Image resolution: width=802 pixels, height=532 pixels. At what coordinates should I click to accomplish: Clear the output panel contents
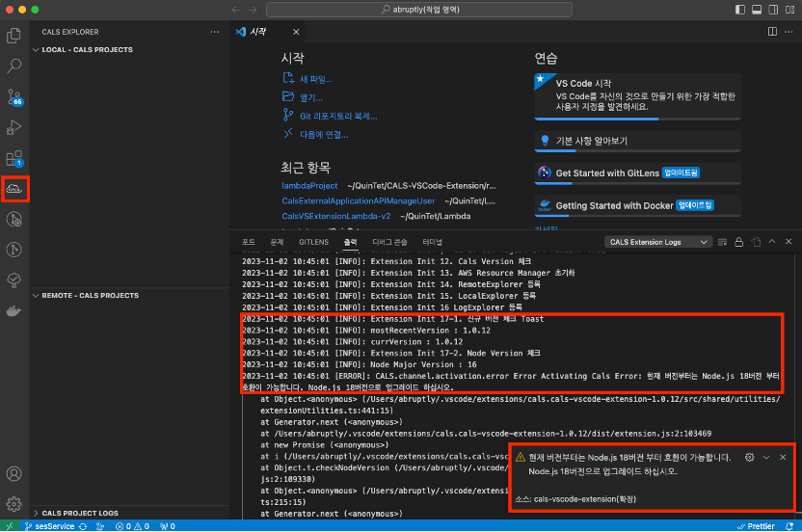[x=722, y=242]
